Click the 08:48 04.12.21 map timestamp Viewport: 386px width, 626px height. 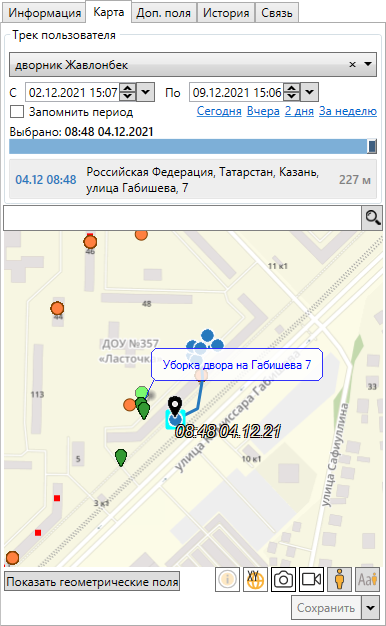[x=228, y=432]
